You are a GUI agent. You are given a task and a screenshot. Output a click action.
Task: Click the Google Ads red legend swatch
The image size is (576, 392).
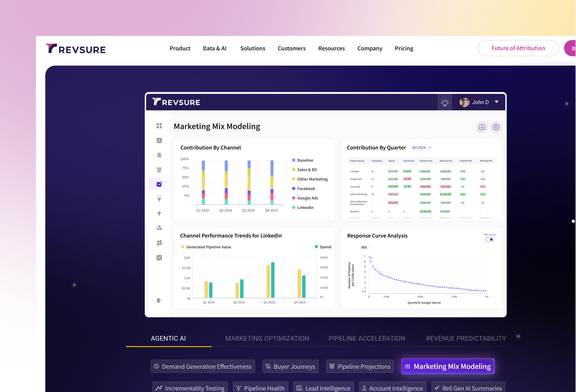pos(293,198)
